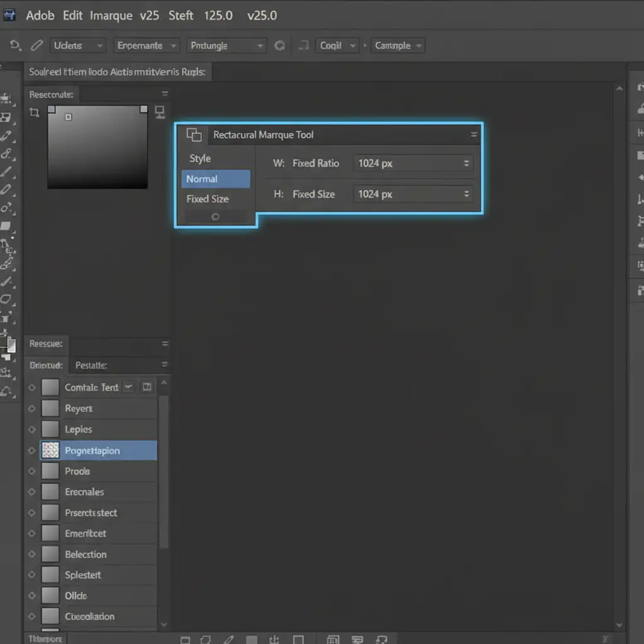Click the Adobe app icon in title bar
Screen dimensions: 644x644
point(10,15)
